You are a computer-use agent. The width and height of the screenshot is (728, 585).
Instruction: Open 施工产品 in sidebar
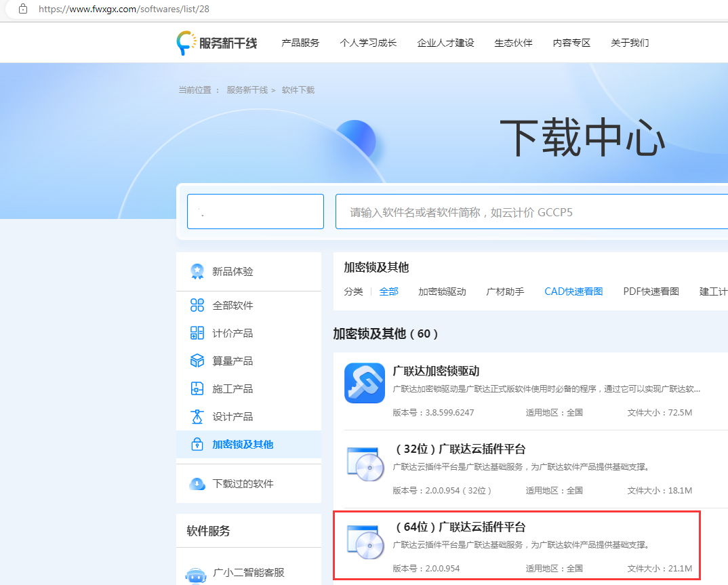[249, 389]
